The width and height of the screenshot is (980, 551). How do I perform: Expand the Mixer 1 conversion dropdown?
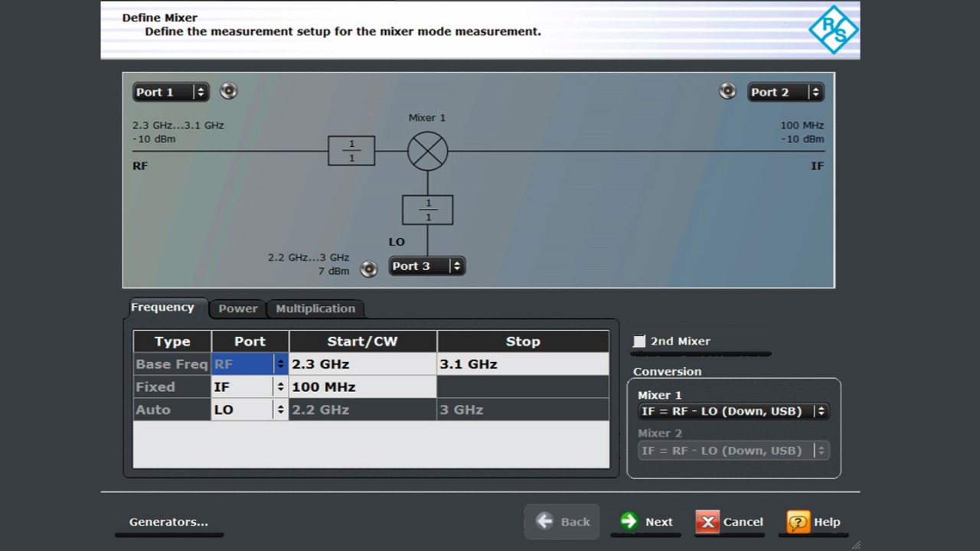(733, 411)
